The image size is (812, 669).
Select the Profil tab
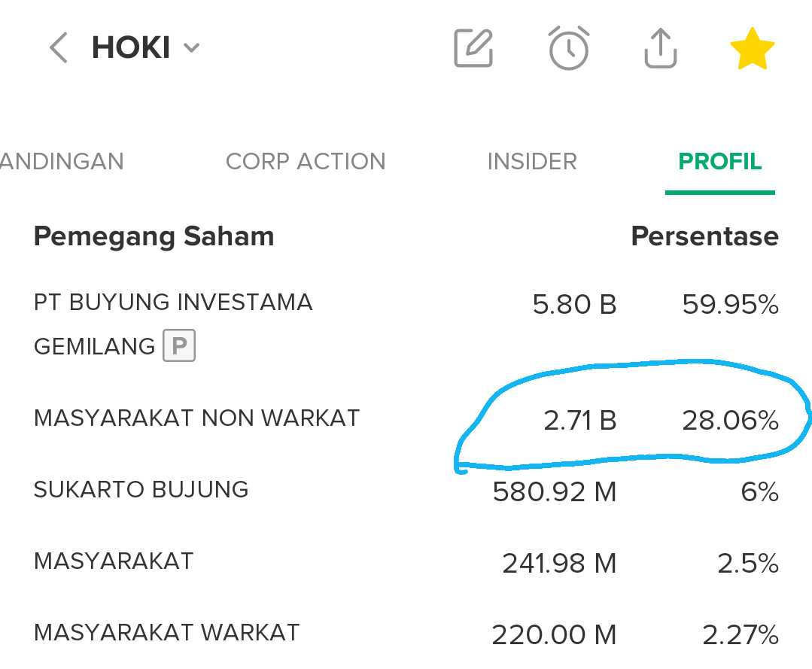(720, 162)
